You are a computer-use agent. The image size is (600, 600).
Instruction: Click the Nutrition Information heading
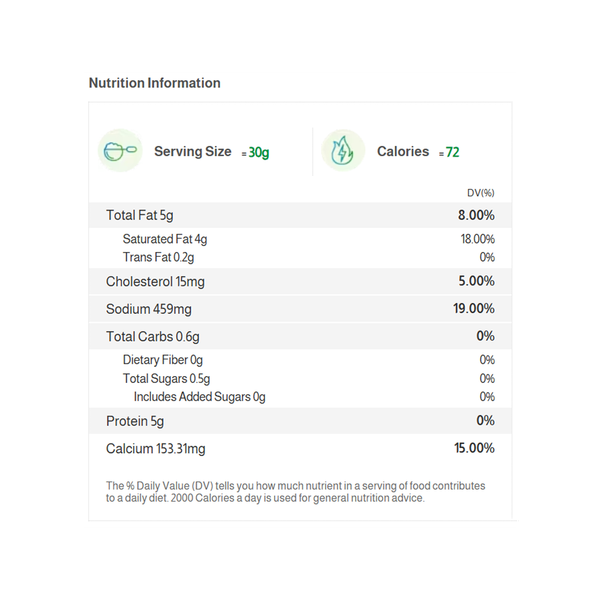(x=155, y=83)
